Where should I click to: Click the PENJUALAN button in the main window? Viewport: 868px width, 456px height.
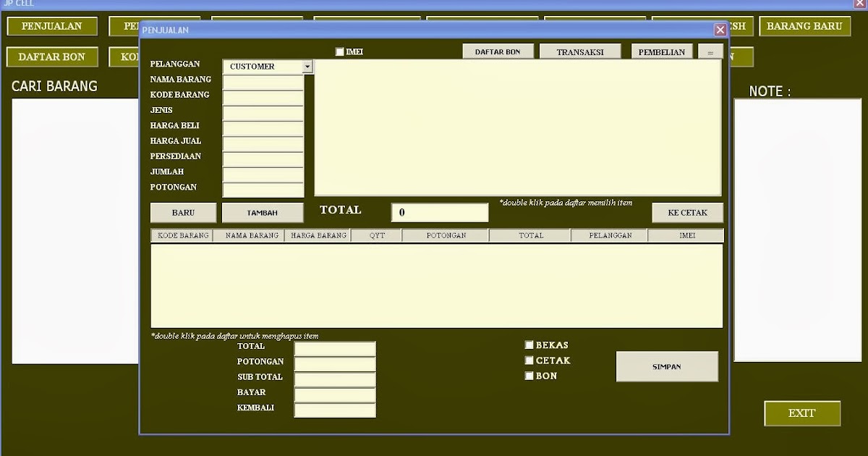click(x=51, y=25)
